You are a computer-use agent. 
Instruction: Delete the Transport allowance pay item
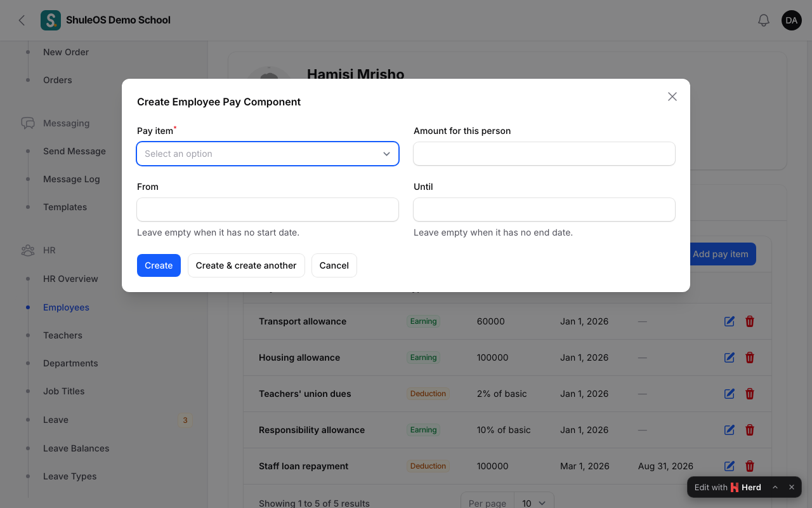click(750, 321)
